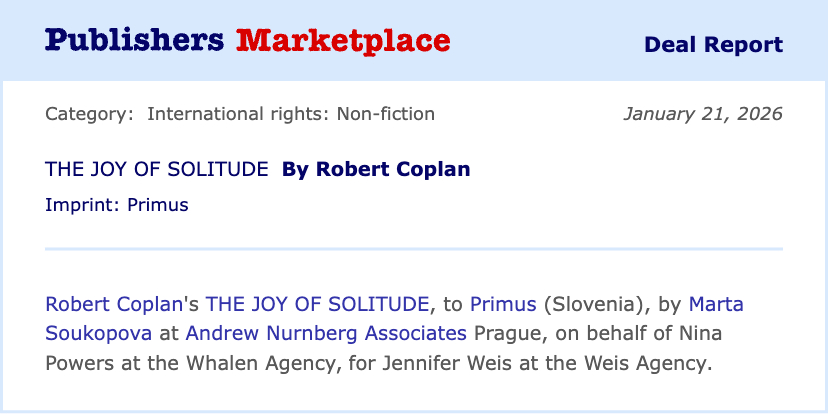
Task: Open THE JOY OF SOLITUDE header title
Action: click(x=156, y=169)
